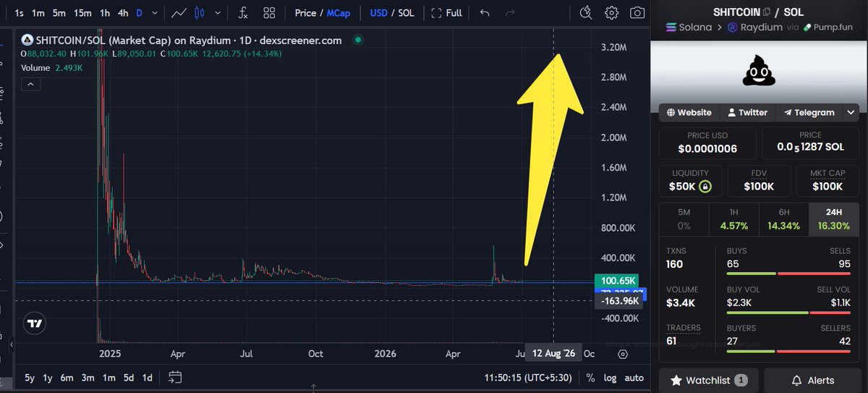Click the Raydium DEX link
This screenshot has width=868, height=393.
(755, 28)
